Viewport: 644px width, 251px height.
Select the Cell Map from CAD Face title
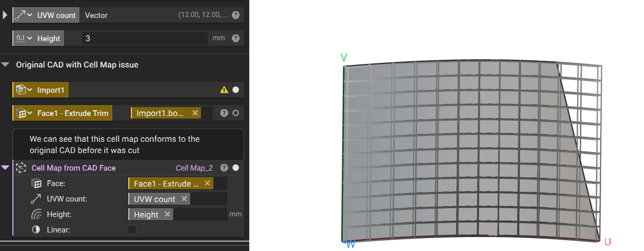[74, 168]
